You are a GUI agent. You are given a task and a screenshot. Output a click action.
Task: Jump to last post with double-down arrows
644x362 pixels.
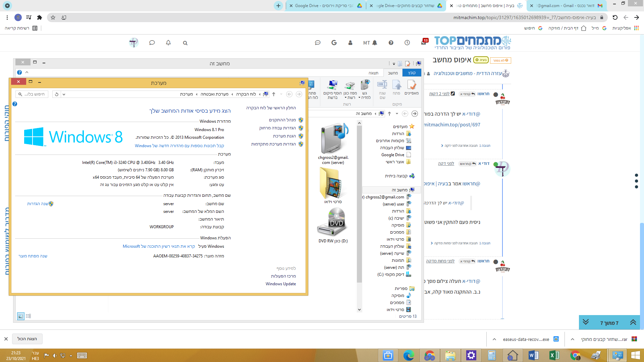point(586,322)
